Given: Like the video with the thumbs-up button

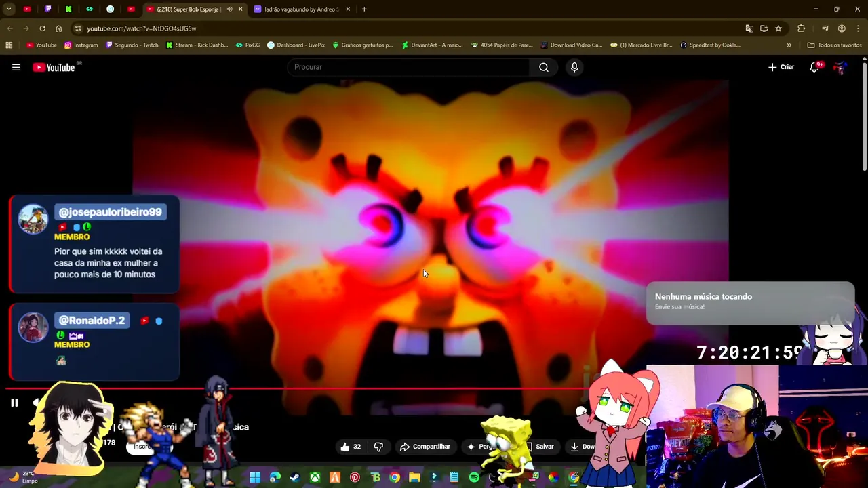Looking at the screenshot, I should click(x=351, y=447).
